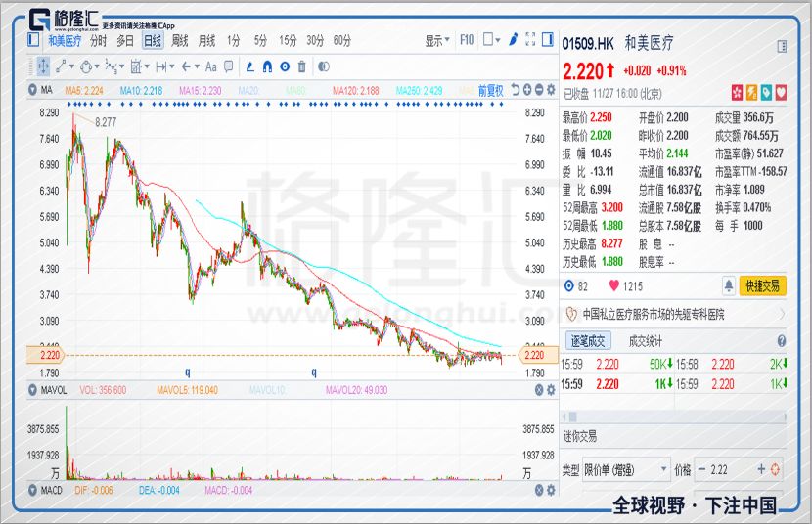Switch to 15分 minute chart
Viewport: 812px width, 524px height.
point(288,40)
